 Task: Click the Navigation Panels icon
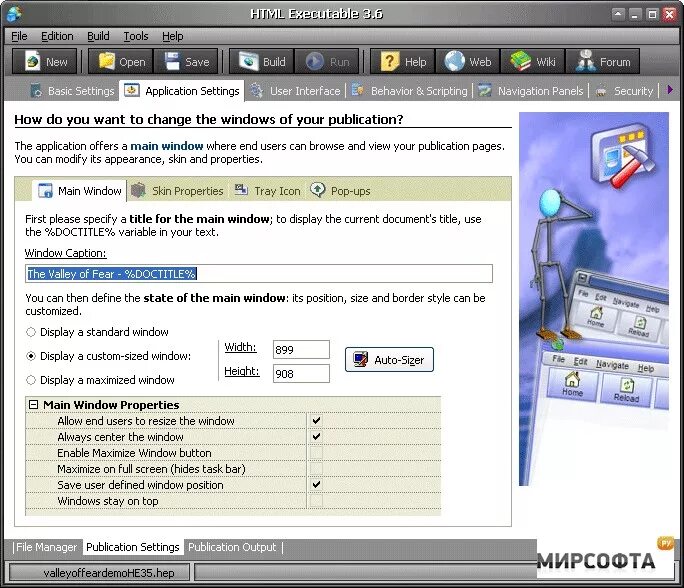click(485, 90)
